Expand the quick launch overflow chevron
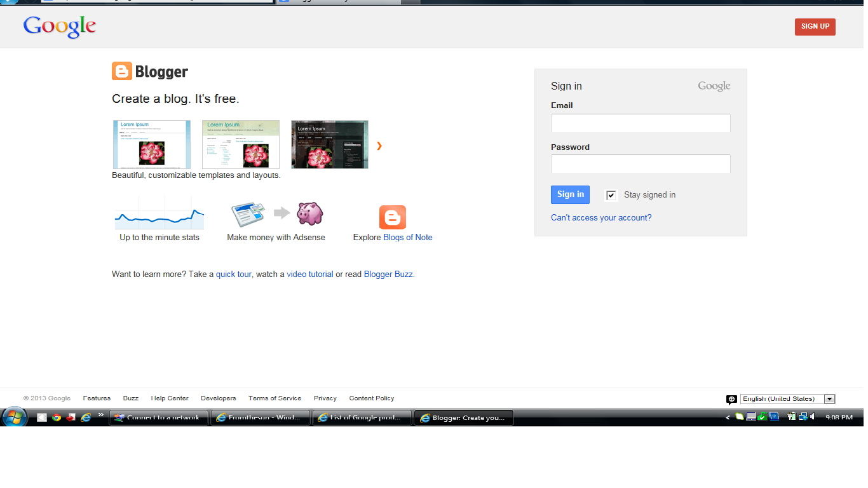868x488 pixels. 100,415
